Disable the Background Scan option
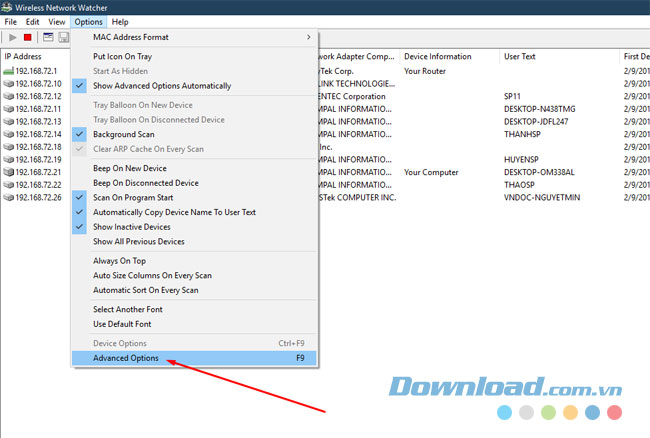 pyautogui.click(x=123, y=134)
